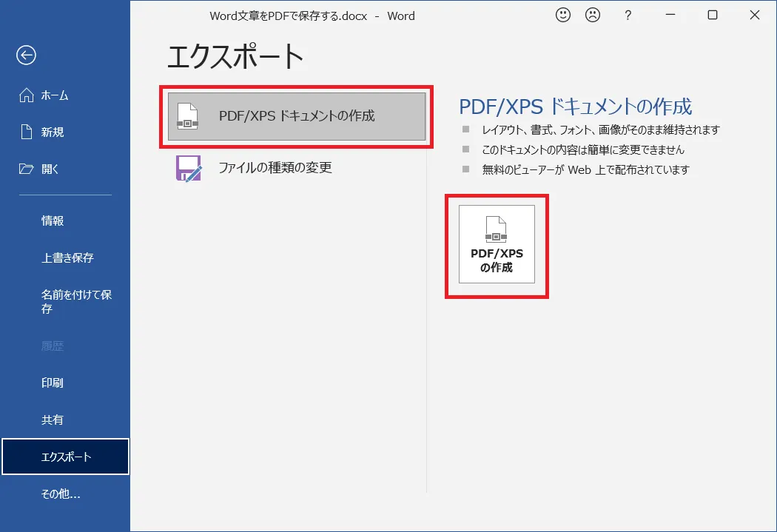Select the エクスポート sidebar item
This screenshot has height=532, width=777.
[x=65, y=457]
